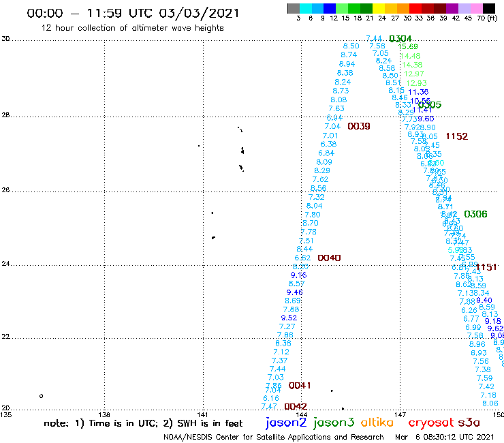This screenshot has width=504, height=443.
Task: Select the 0306 time marker
Action: coord(475,214)
